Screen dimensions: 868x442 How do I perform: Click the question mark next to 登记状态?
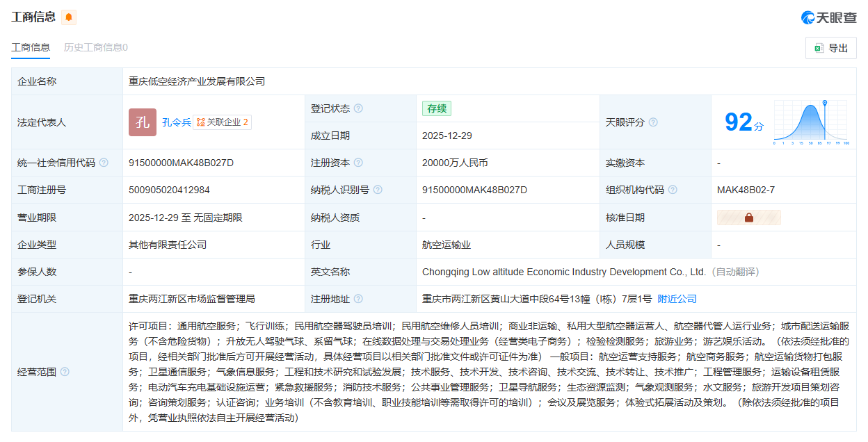(360, 108)
